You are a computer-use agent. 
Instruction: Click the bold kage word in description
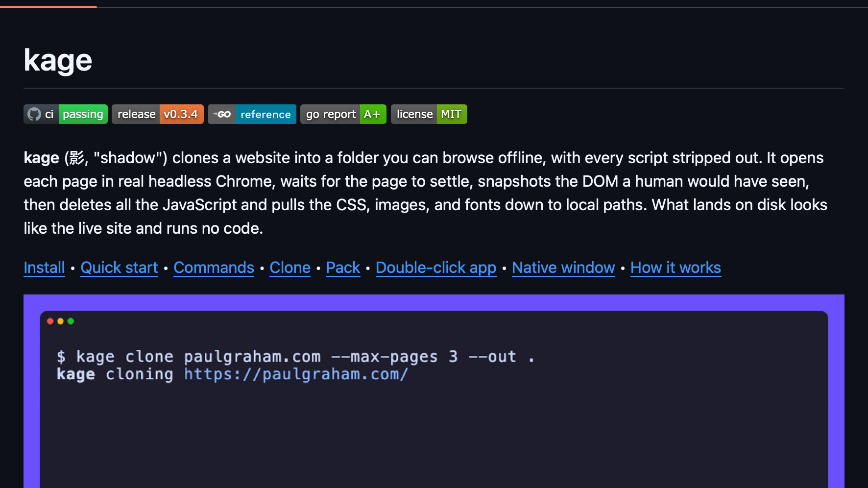pyautogui.click(x=42, y=158)
